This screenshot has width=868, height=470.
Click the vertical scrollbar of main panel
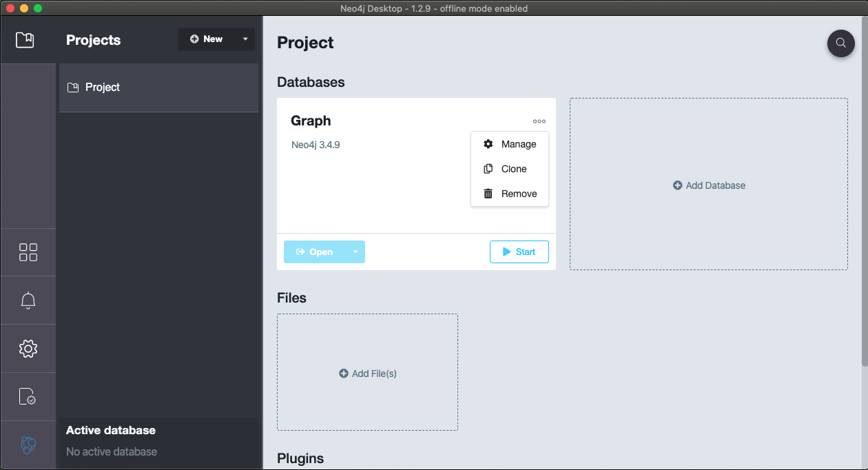(865, 192)
